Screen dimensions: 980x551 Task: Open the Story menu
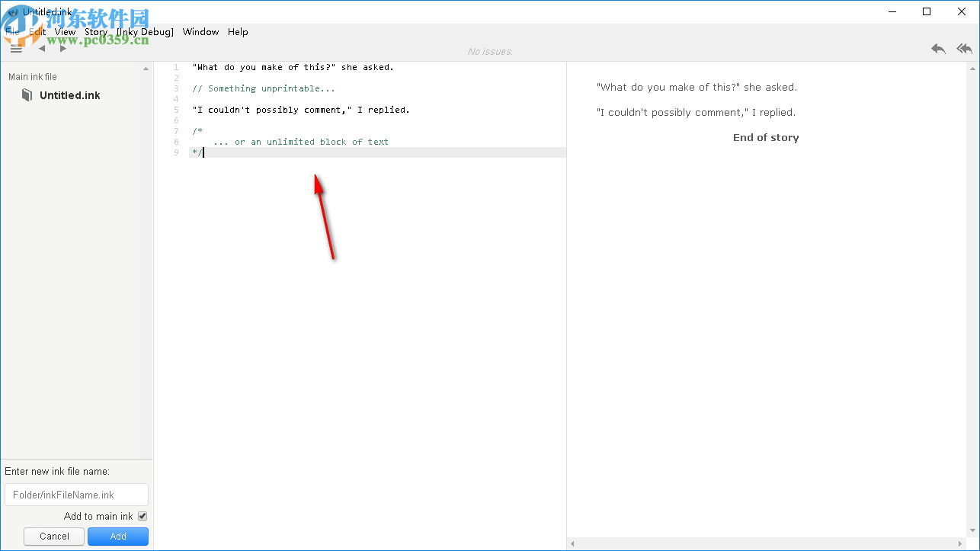96,32
